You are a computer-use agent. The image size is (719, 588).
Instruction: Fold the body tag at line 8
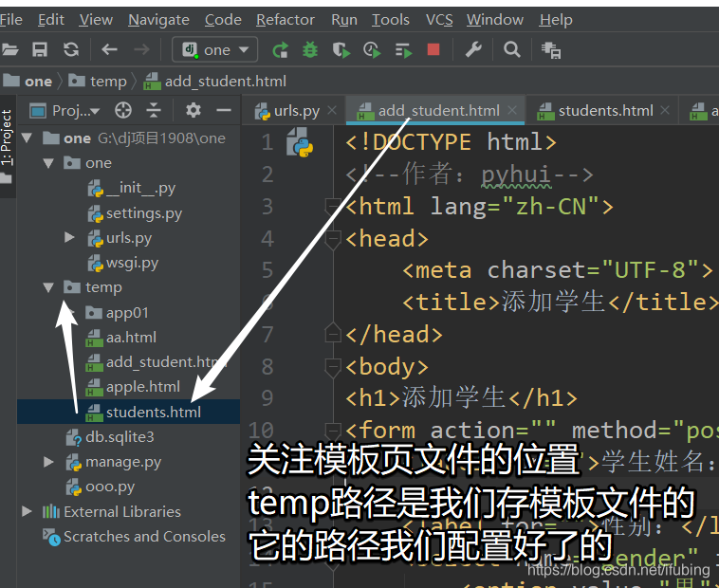point(332,367)
